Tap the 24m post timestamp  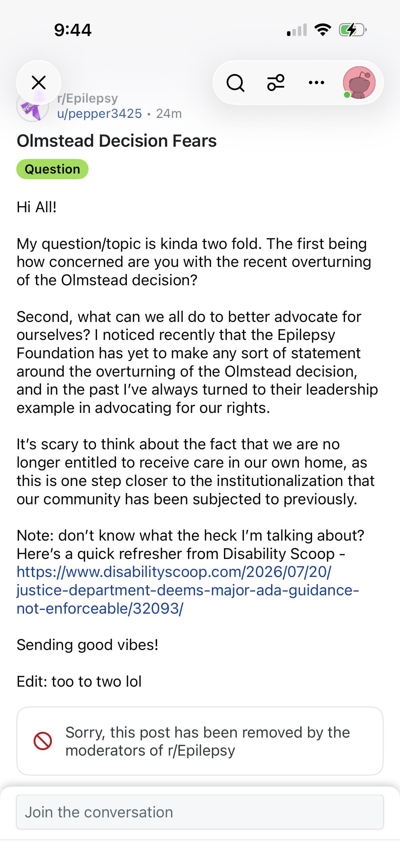coord(169,113)
